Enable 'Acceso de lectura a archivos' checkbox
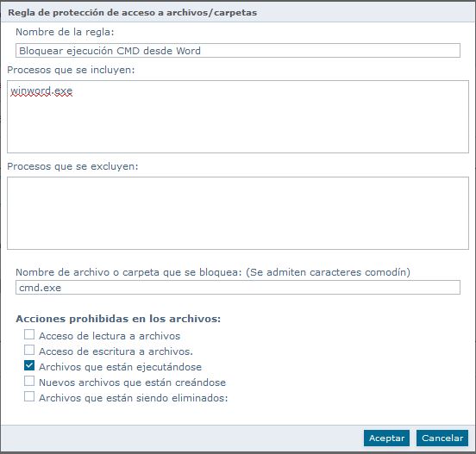The image size is (476, 454). click(29, 335)
